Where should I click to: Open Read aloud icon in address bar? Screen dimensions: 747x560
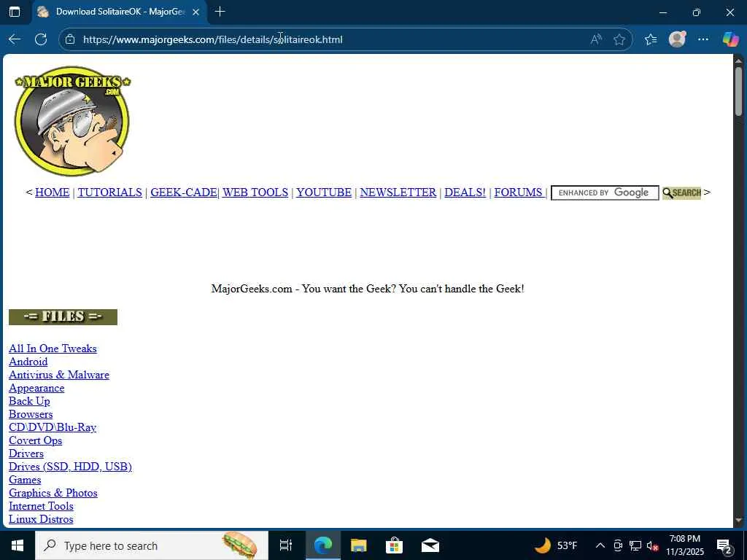pyautogui.click(x=596, y=39)
